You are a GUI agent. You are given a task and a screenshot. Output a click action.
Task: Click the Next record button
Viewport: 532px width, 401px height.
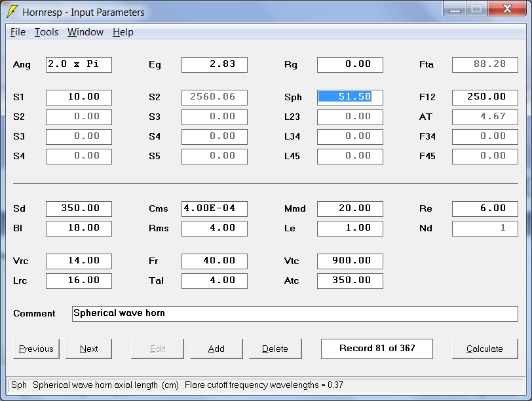tap(88, 349)
